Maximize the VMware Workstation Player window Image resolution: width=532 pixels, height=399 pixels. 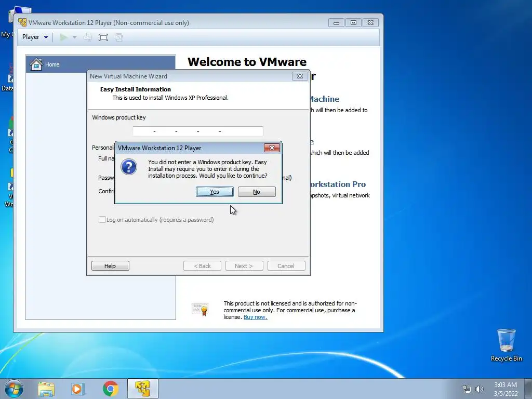point(353,23)
